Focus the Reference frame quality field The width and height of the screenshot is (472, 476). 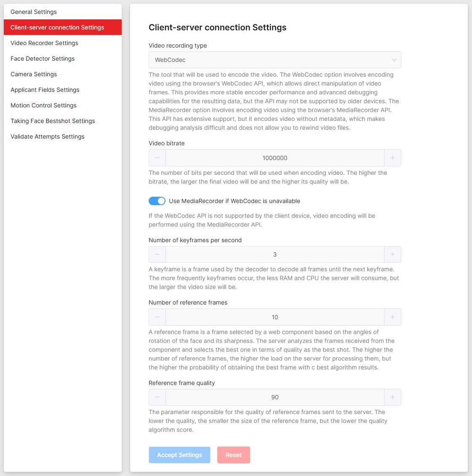[275, 397]
